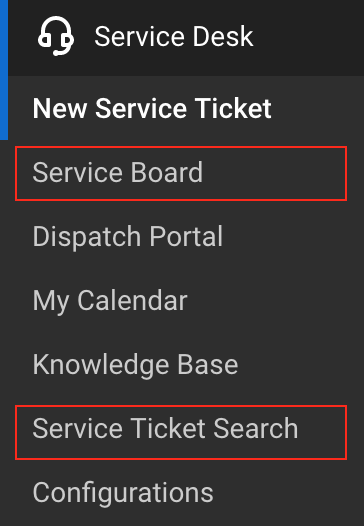
Task: View the Configurations list
Action: (x=123, y=493)
